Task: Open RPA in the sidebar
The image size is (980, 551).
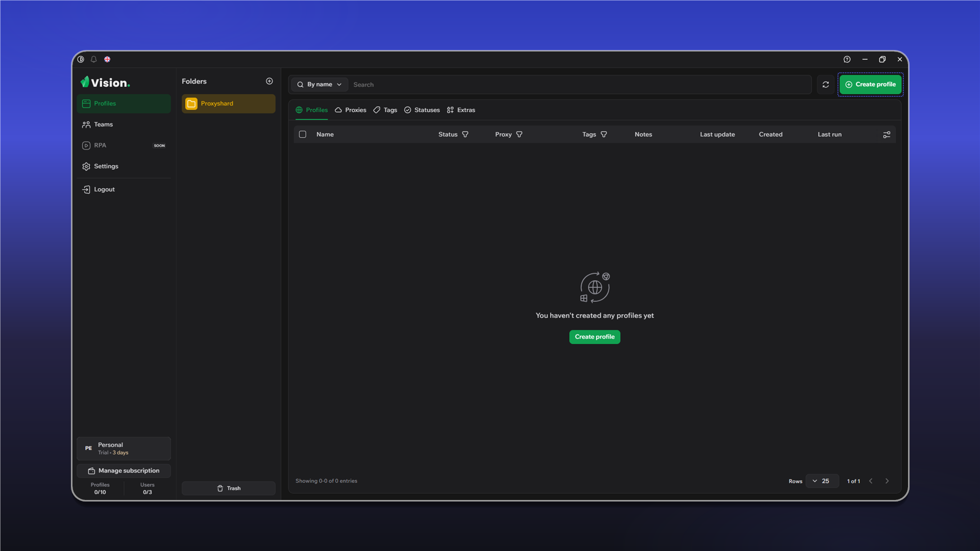Action: click(124, 145)
